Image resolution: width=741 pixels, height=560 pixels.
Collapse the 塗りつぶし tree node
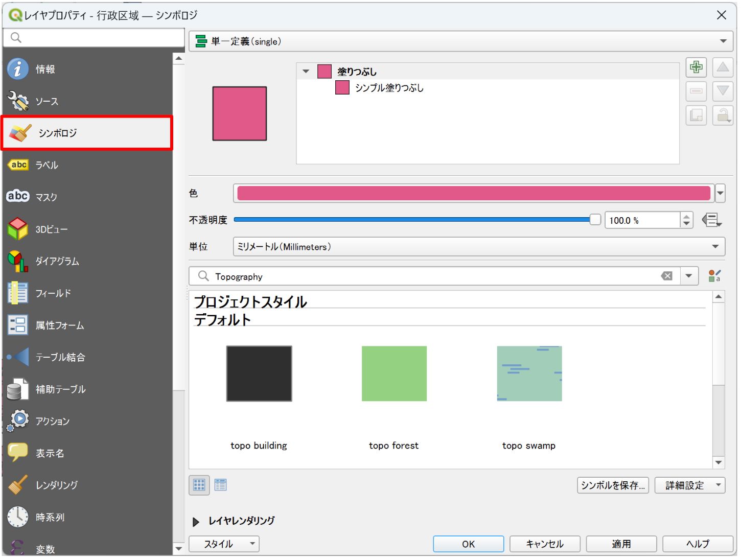(x=306, y=72)
